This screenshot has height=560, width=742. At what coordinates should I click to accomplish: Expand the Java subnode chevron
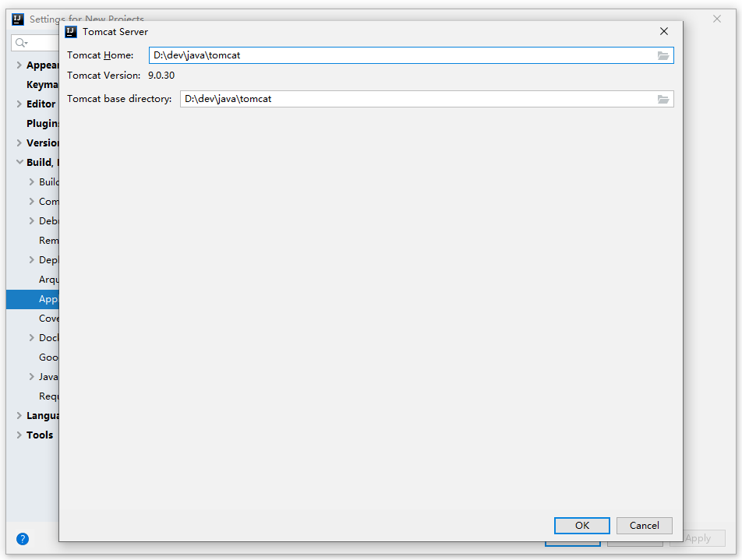(32, 377)
